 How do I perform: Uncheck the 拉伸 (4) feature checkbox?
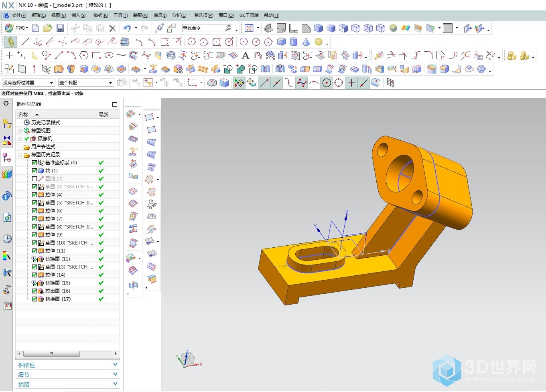point(34,195)
